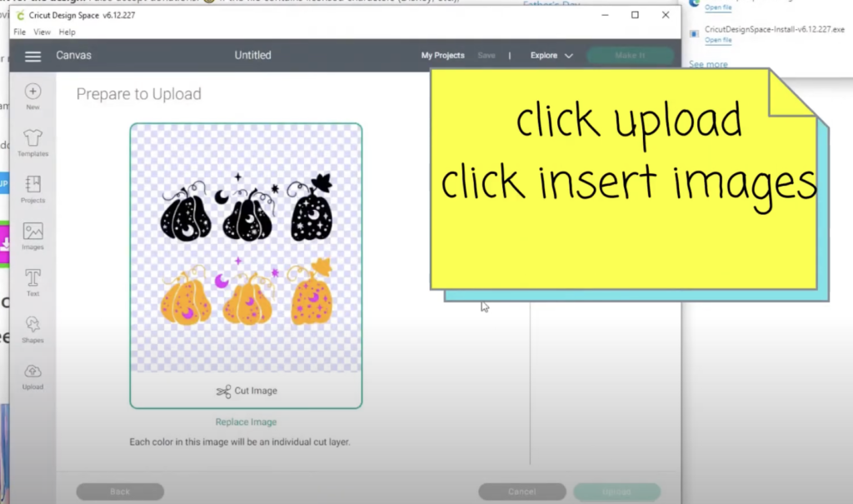This screenshot has width=853, height=504.
Task: Click the Replace Image link
Action: click(246, 422)
